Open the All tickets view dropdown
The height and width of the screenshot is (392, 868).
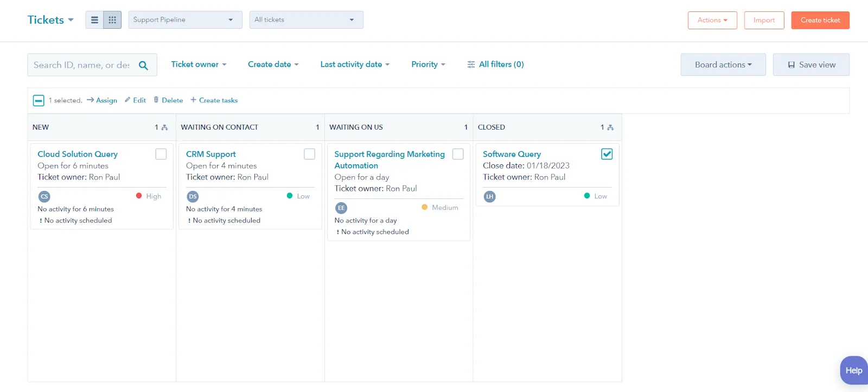(x=306, y=20)
